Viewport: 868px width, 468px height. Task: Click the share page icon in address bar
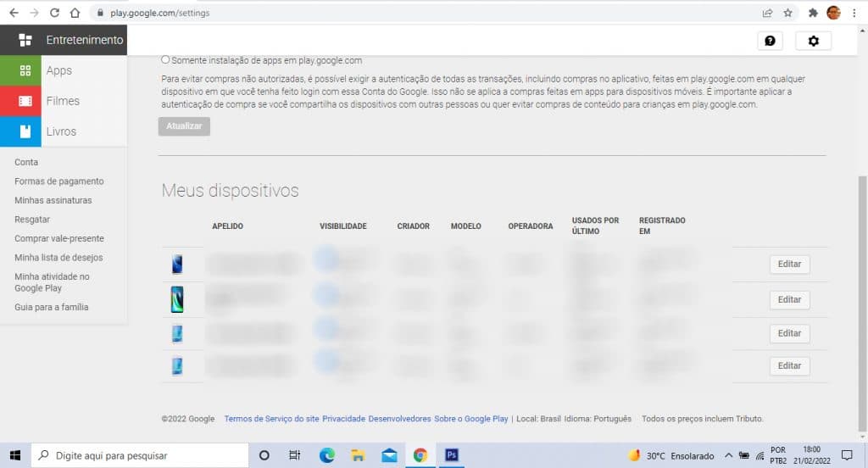(x=767, y=13)
